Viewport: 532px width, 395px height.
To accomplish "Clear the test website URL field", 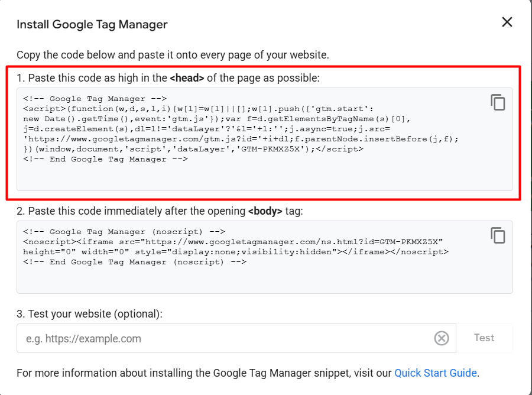I will tap(442, 338).
